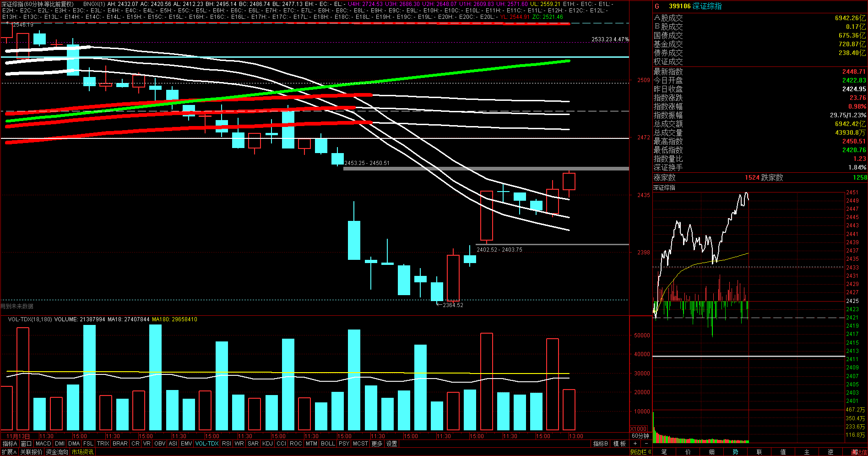This screenshot has height=456, width=868.
Task: Click the gap label 2402.52 - 2403.75
Action: 499,249
